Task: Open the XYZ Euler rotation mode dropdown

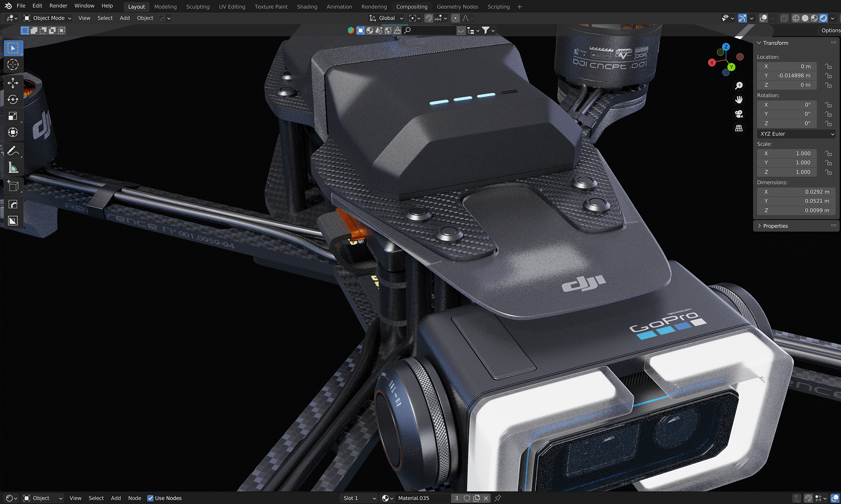Action: point(795,134)
